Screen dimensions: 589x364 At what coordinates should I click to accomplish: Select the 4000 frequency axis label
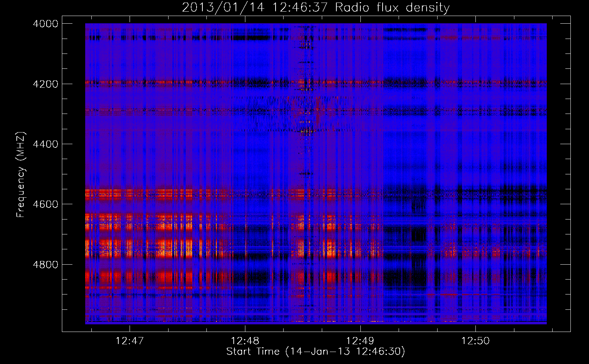pyautogui.click(x=46, y=24)
